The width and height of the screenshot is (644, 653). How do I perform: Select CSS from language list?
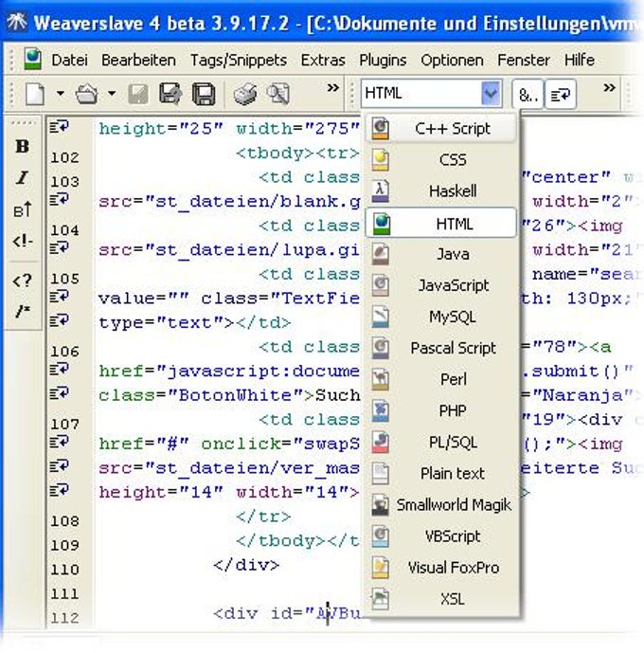(x=441, y=160)
